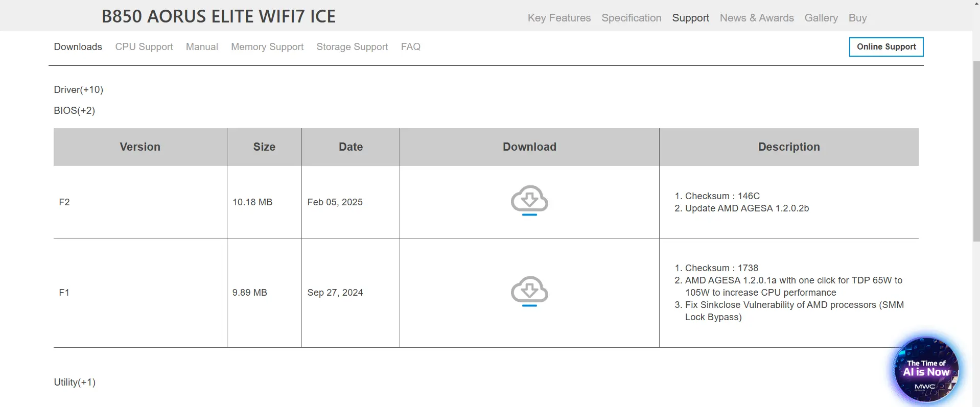Open News & Awards page
Screen dimensions: 980x407
757,18
